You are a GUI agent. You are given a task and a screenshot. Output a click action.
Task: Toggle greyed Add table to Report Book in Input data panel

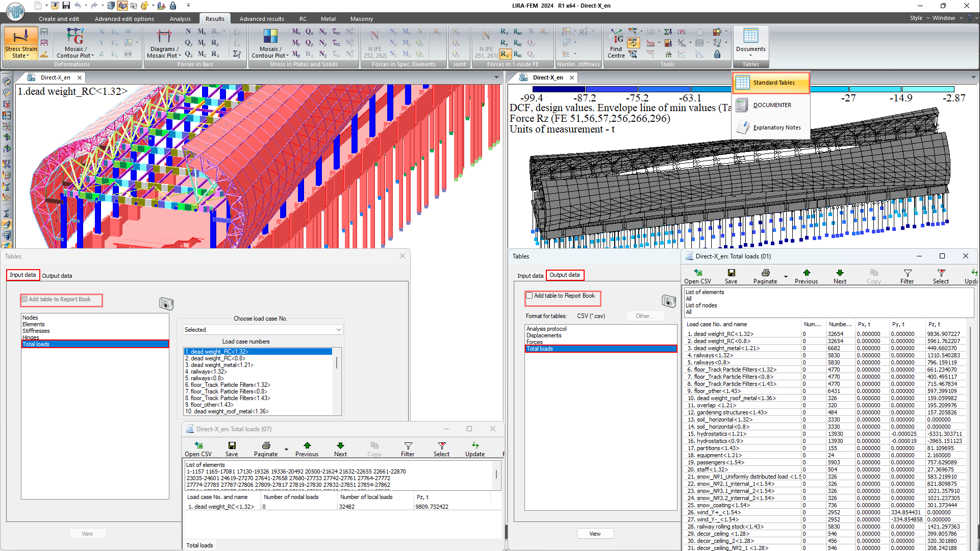click(24, 299)
